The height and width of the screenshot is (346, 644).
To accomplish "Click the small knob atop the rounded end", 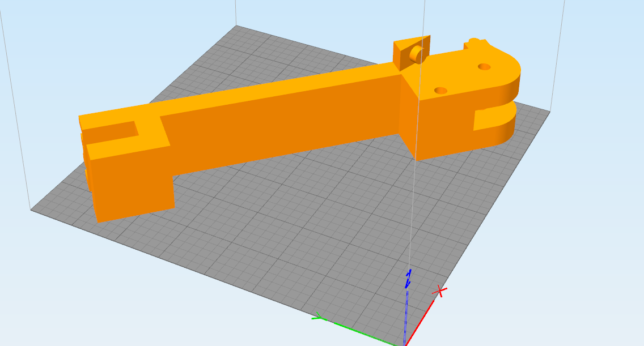I will coord(475,44).
